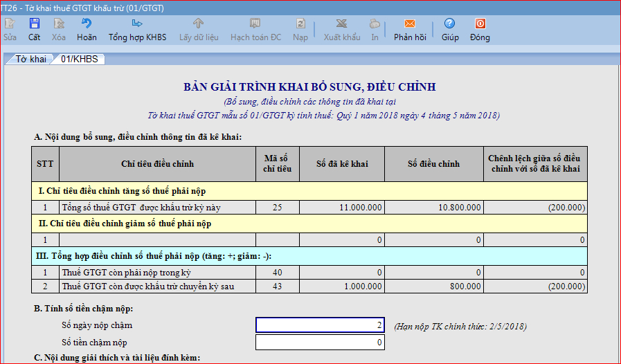Switch to the Tờ khai tab
Image resolution: width=621 pixels, height=364 pixels.
pyautogui.click(x=30, y=60)
